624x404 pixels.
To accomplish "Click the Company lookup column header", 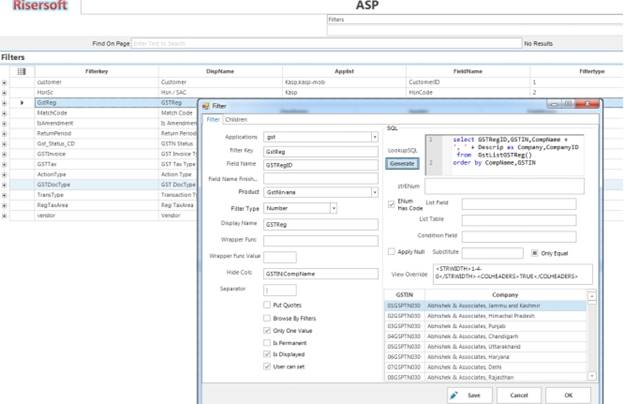I will [505, 295].
